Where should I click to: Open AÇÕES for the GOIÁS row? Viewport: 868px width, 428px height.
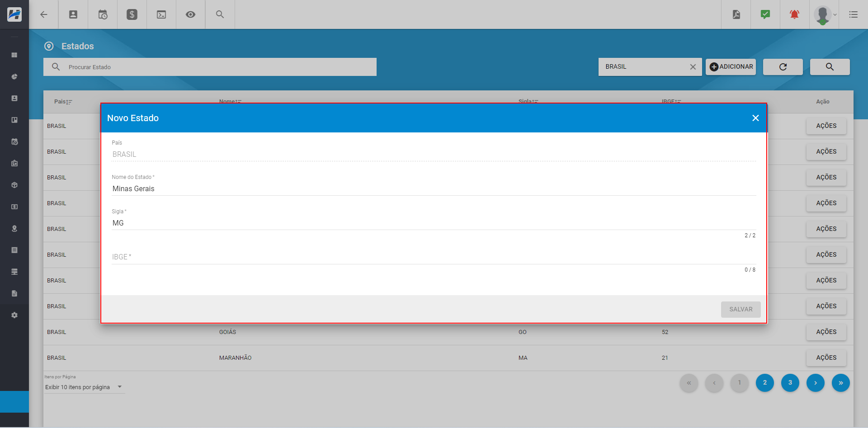click(826, 332)
